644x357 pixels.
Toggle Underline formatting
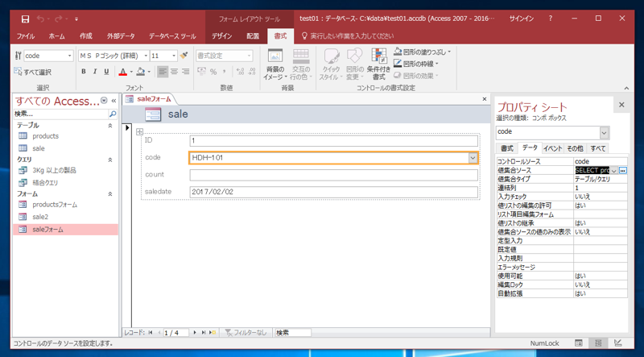click(x=106, y=72)
